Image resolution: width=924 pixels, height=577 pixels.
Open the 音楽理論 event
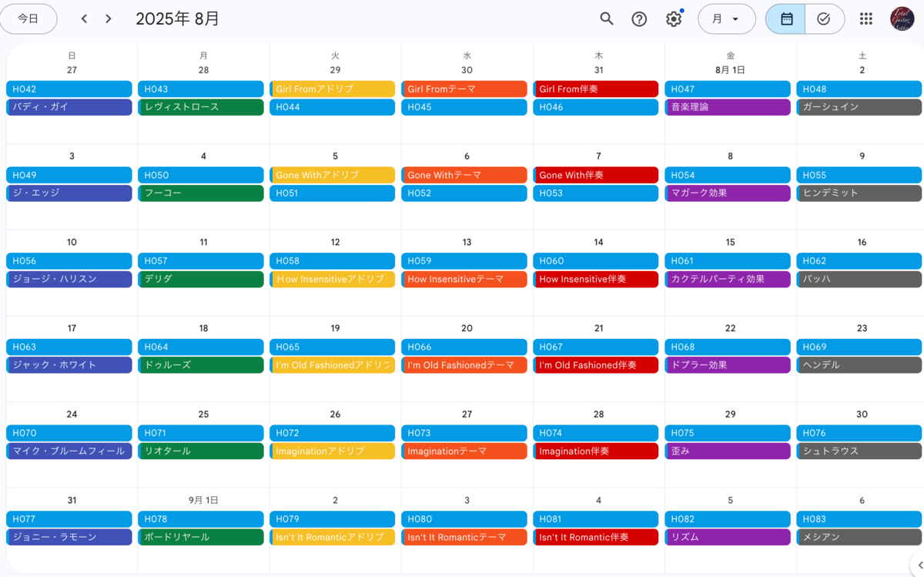[728, 107]
